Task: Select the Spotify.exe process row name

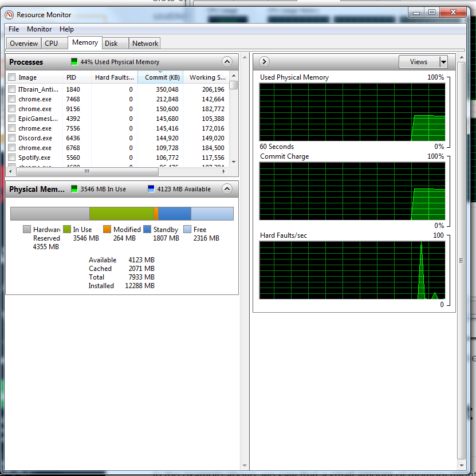Action: [x=34, y=158]
